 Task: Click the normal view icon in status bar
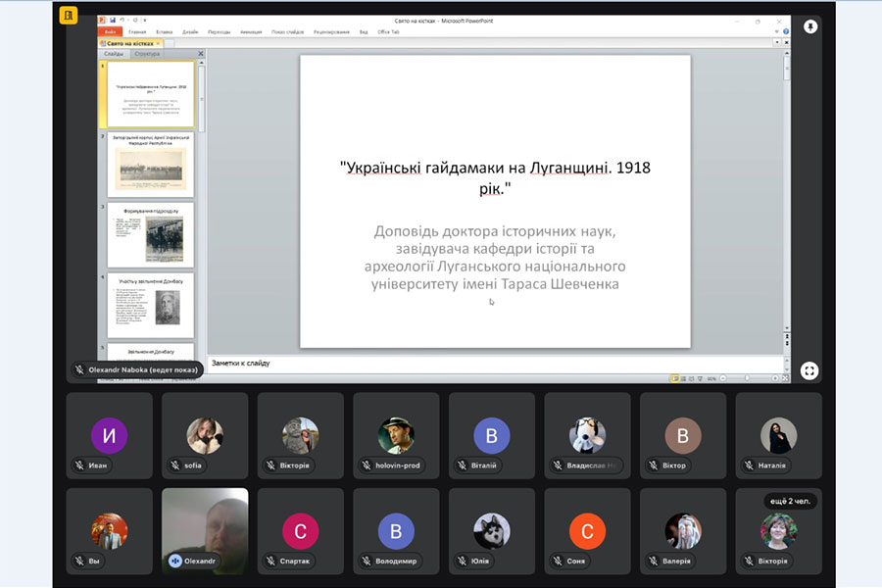(675, 378)
